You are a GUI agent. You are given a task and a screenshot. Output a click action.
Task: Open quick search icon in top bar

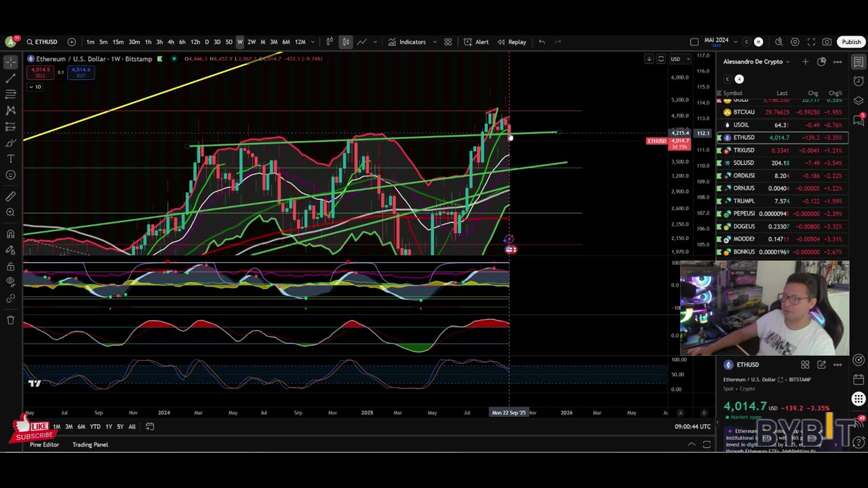click(778, 42)
